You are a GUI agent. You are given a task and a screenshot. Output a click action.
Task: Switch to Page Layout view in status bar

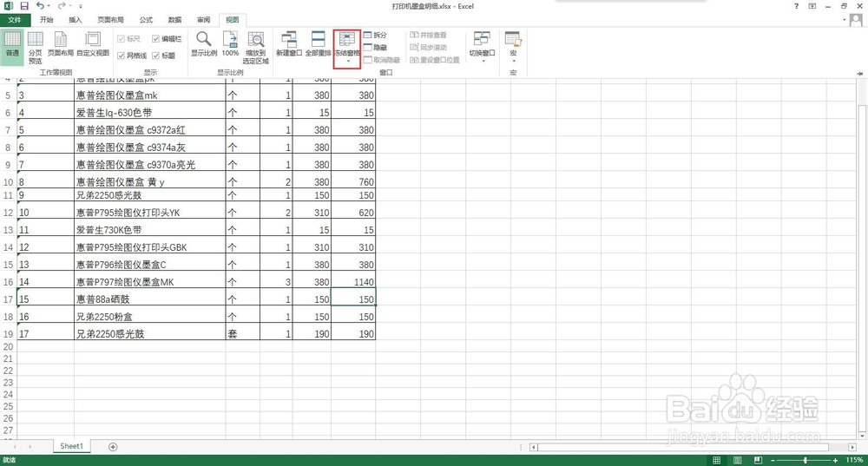737,460
